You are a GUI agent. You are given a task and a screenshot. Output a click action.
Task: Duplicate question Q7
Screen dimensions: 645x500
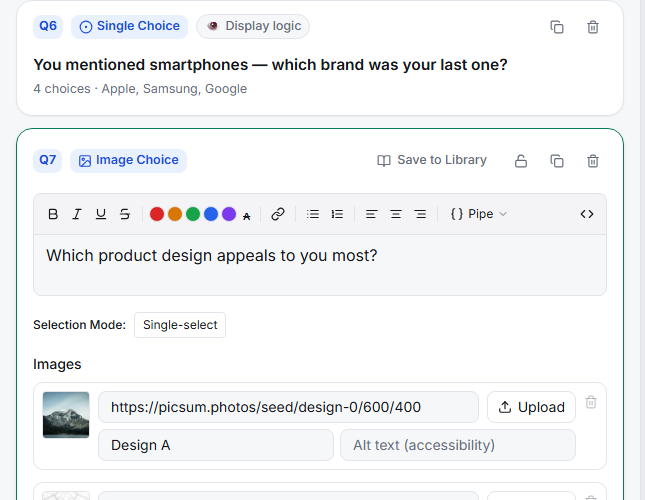(557, 161)
